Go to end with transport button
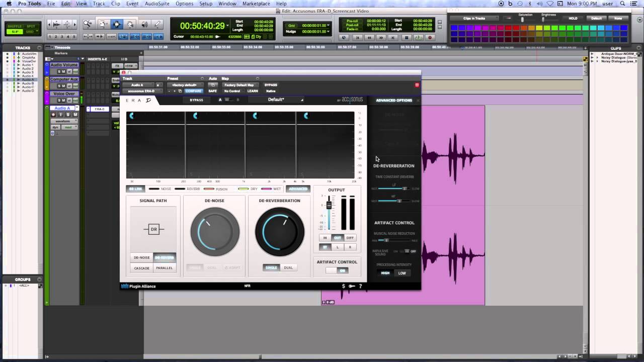Viewport: 644px width, 362px height. (394, 37)
